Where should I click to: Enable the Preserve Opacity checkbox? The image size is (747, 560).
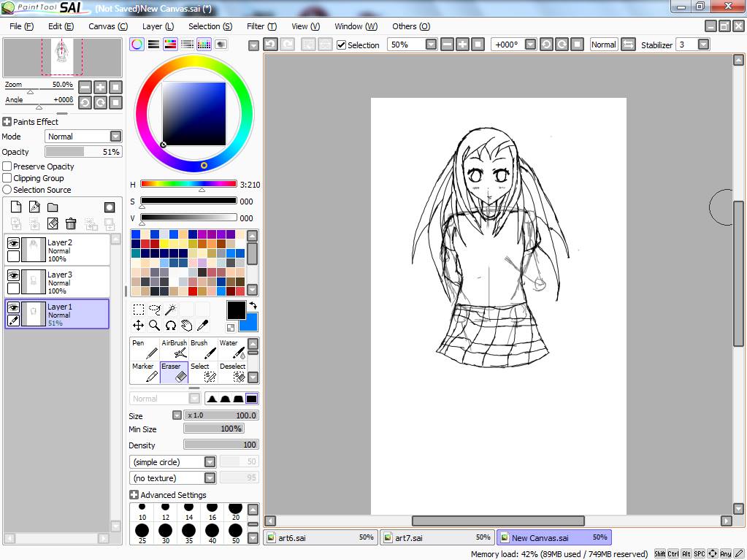point(7,166)
